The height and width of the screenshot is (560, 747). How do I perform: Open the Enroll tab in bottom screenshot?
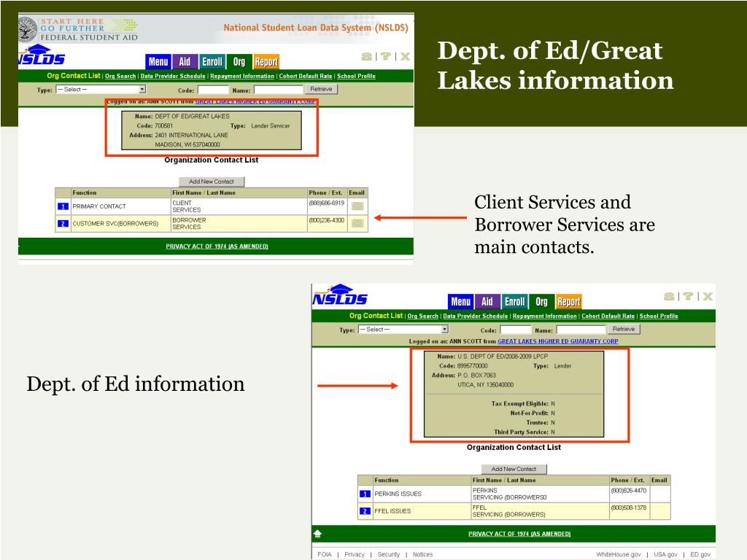click(514, 301)
